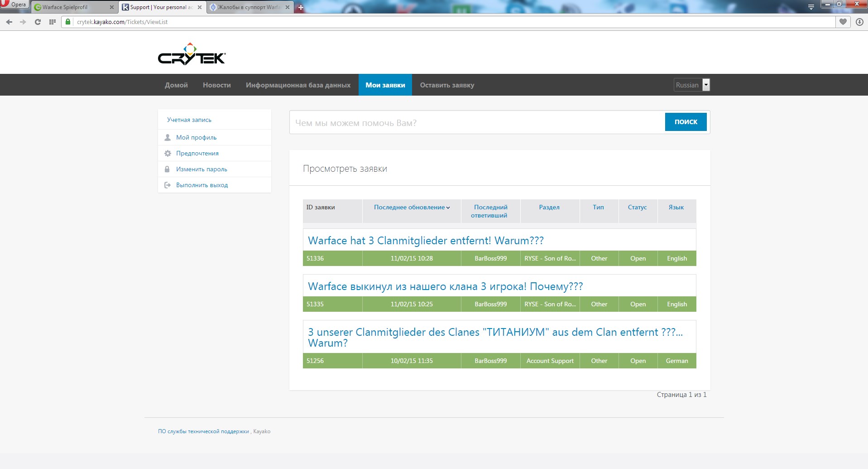Focus the Чем мы можем помочь search field
This screenshot has width=868, height=469.
(477, 122)
